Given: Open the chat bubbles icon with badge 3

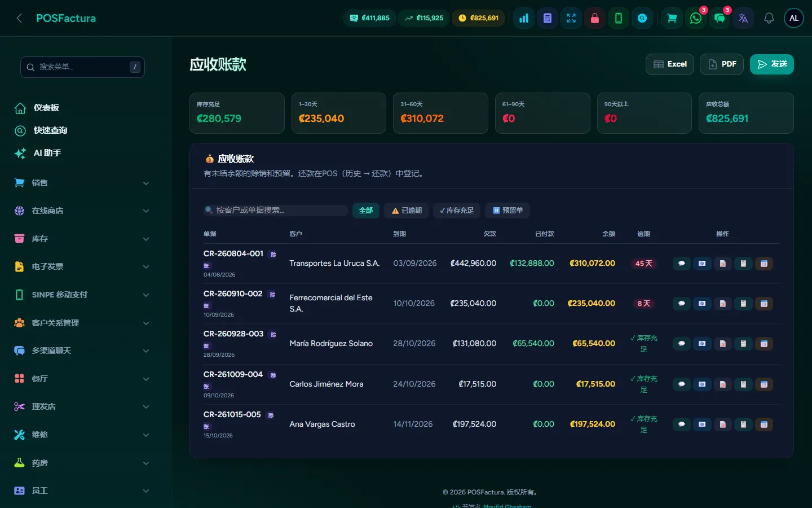Looking at the screenshot, I should [x=720, y=18].
